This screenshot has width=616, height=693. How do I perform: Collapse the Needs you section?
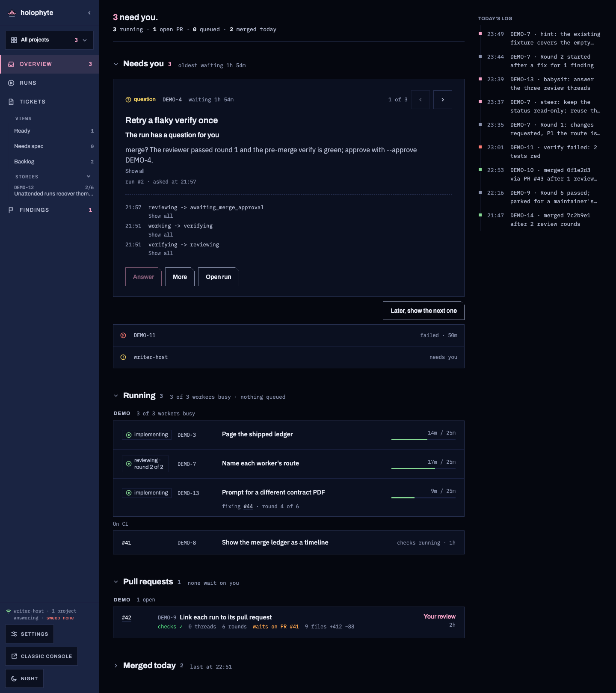tap(116, 64)
